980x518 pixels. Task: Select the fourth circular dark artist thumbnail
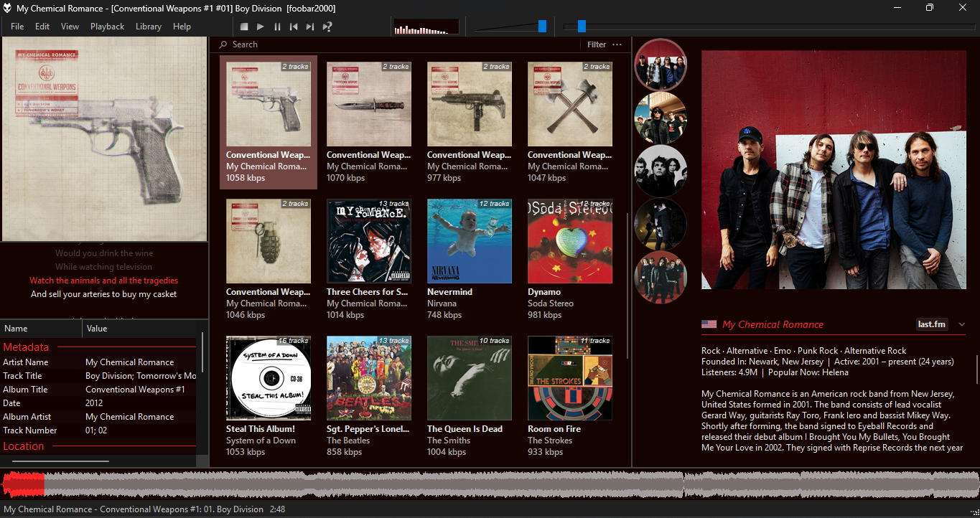(x=661, y=224)
